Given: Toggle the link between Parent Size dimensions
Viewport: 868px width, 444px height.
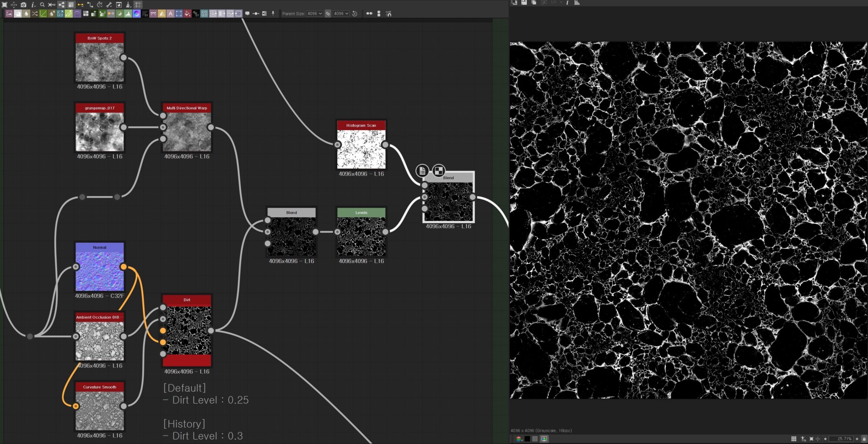Looking at the screenshot, I should coord(328,13).
